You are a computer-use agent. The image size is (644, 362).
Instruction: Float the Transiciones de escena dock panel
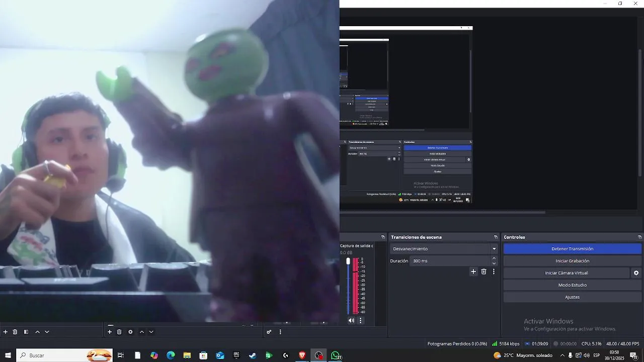(x=496, y=237)
